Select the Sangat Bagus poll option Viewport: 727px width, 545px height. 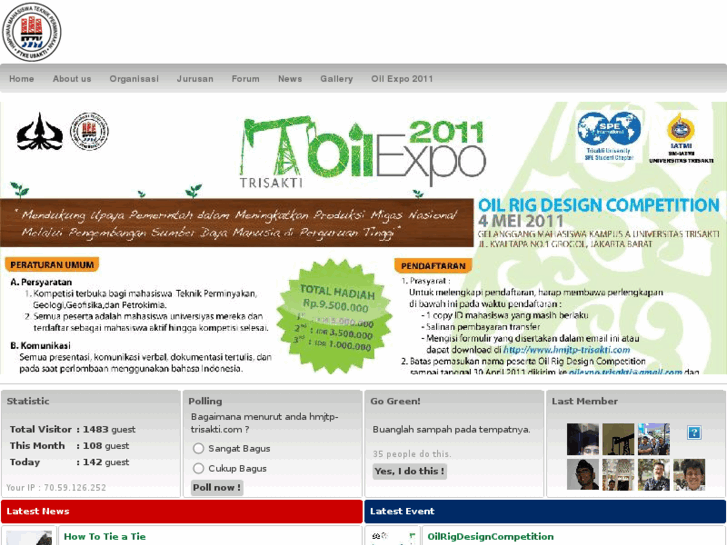(198, 449)
